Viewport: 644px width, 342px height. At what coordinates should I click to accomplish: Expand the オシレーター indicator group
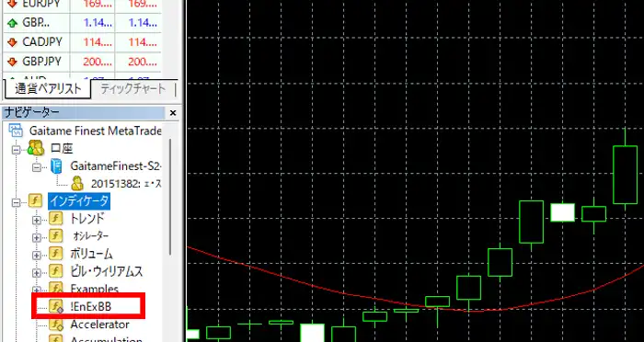click(x=37, y=237)
